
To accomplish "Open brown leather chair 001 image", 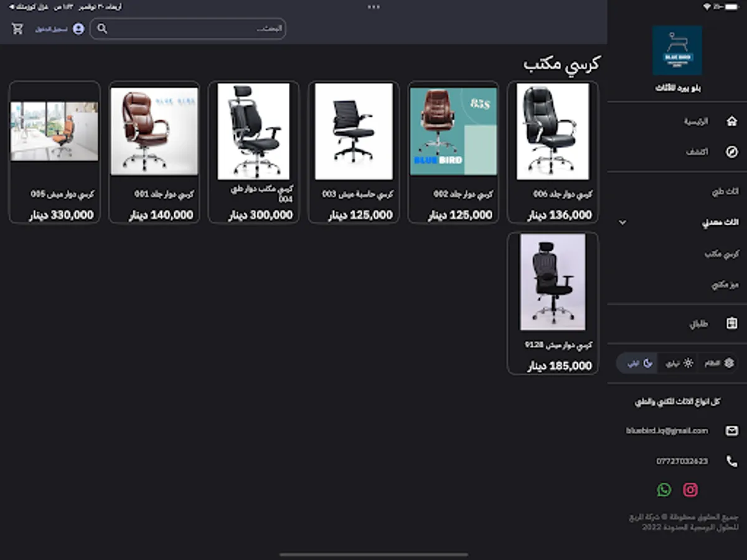I will coord(154,131).
